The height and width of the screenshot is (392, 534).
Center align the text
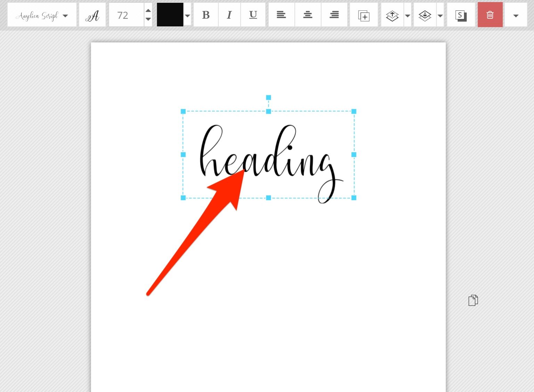click(x=308, y=15)
